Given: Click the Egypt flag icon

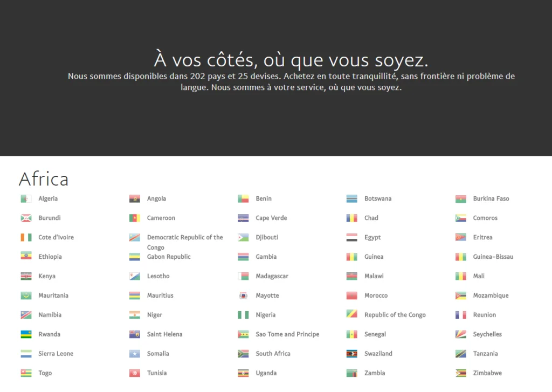Looking at the screenshot, I should tap(352, 237).
